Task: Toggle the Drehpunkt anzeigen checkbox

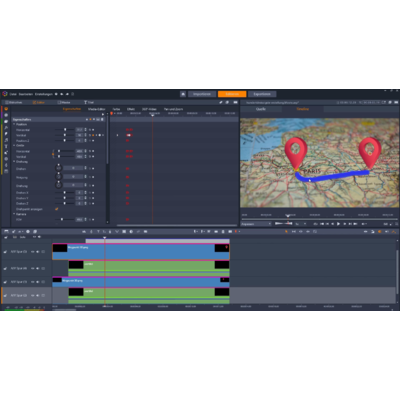Action: 56,209
